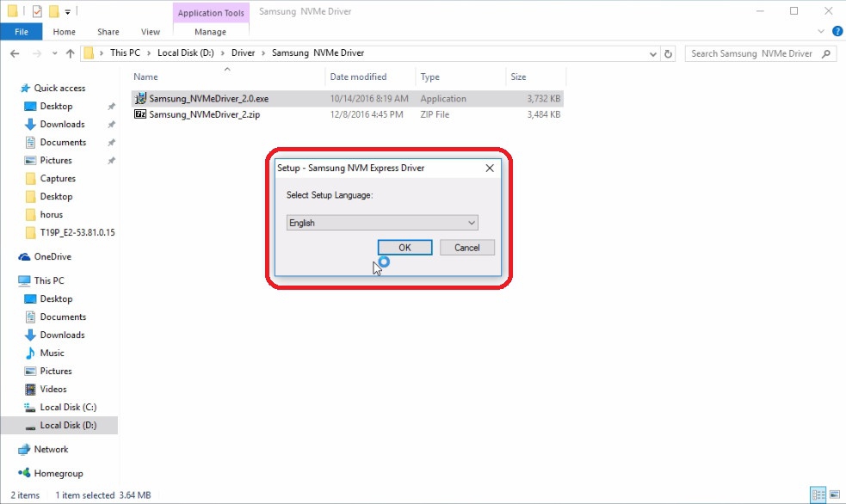Screen dimensions: 846x504
Task: Click the pin icon next to Documents
Action: pyautogui.click(x=111, y=143)
